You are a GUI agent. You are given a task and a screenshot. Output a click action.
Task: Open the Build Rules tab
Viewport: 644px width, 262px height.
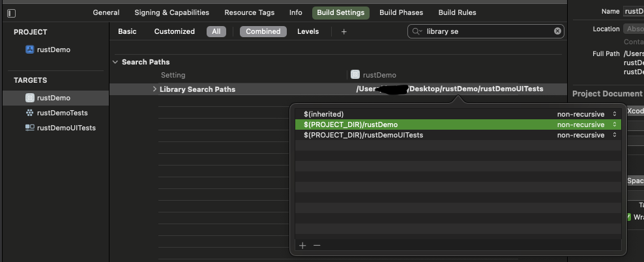pyautogui.click(x=457, y=13)
